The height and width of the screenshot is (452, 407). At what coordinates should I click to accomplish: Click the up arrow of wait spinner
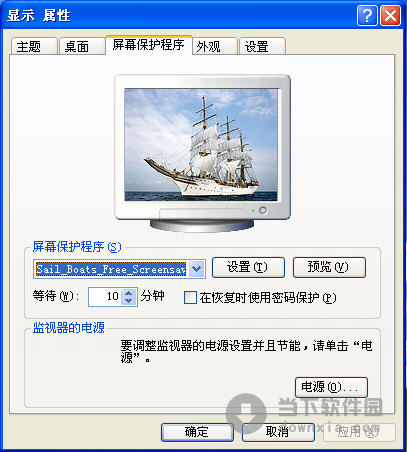coord(129,293)
